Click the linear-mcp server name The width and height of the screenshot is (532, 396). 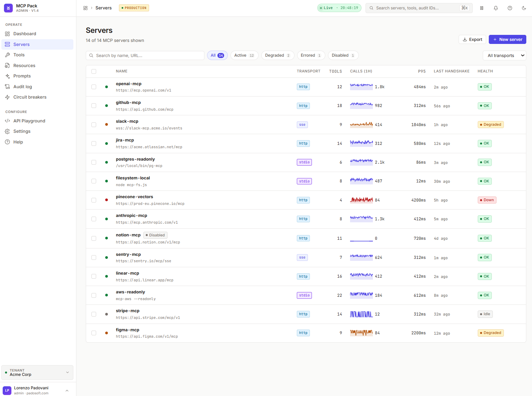pos(127,273)
